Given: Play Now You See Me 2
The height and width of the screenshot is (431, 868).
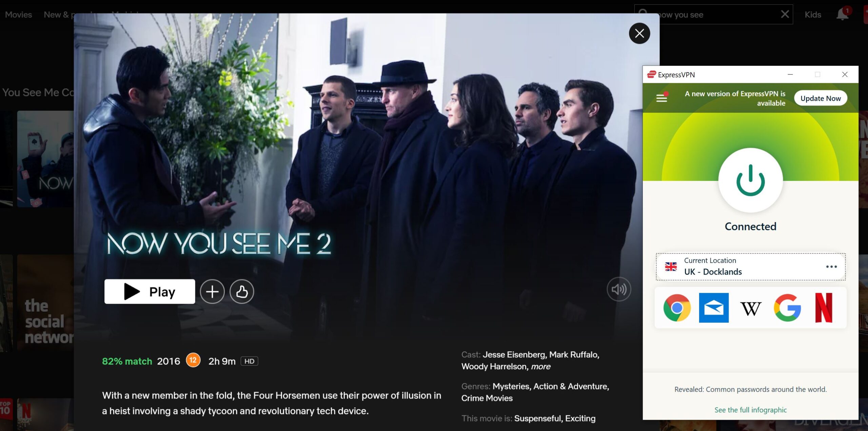Looking at the screenshot, I should [150, 292].
